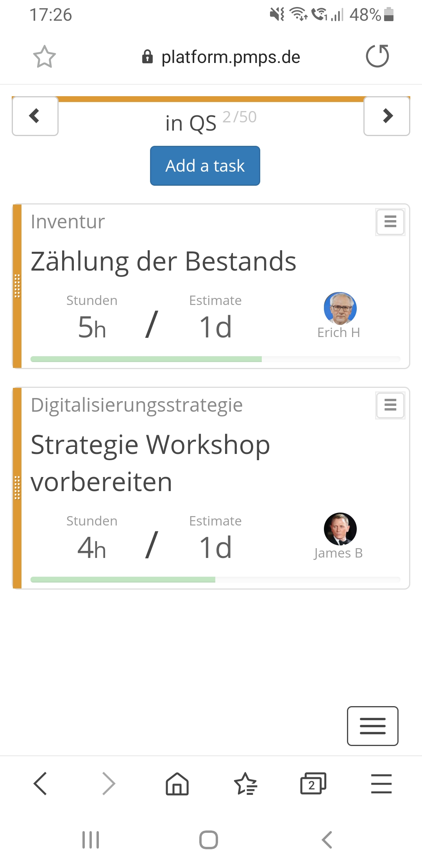Open browser main menu

pyautogui.click(x=381, y=784)
